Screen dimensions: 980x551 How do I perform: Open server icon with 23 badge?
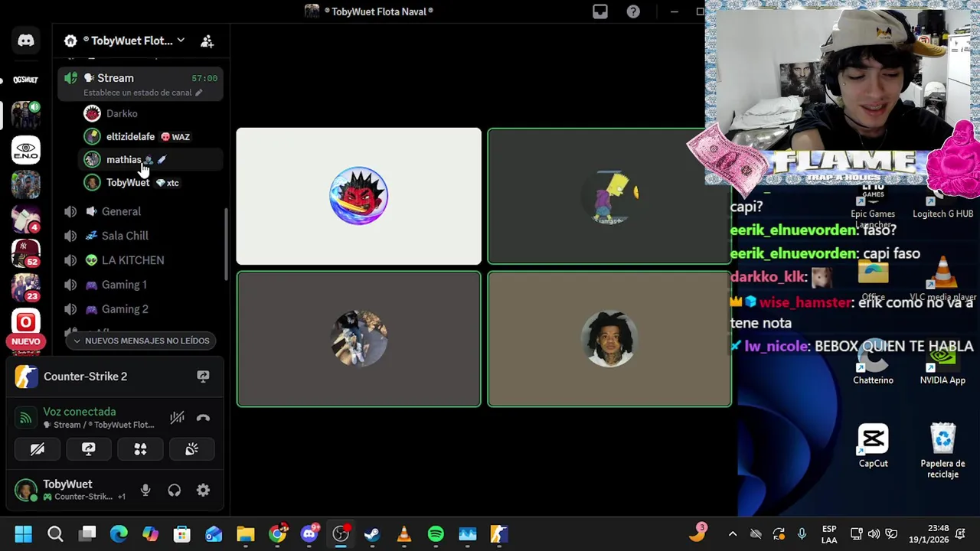click(x=26, y=288)
